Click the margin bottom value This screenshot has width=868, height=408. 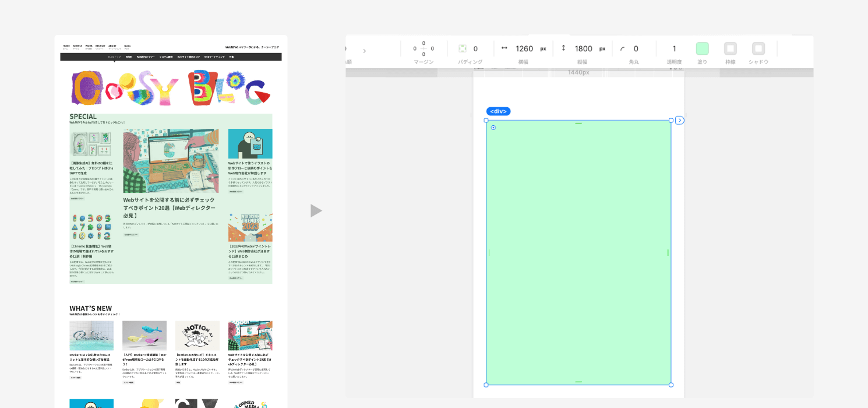(424, 54)
